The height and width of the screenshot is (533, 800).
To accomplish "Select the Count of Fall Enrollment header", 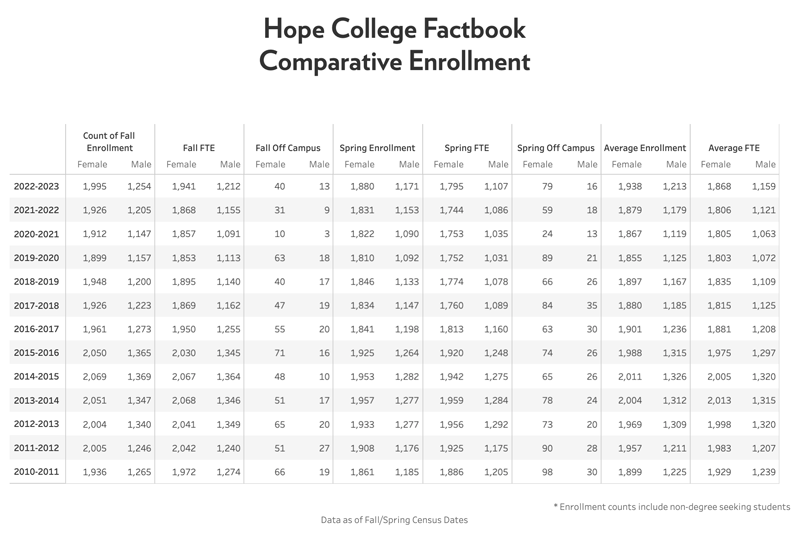I will tap(110, 141).
